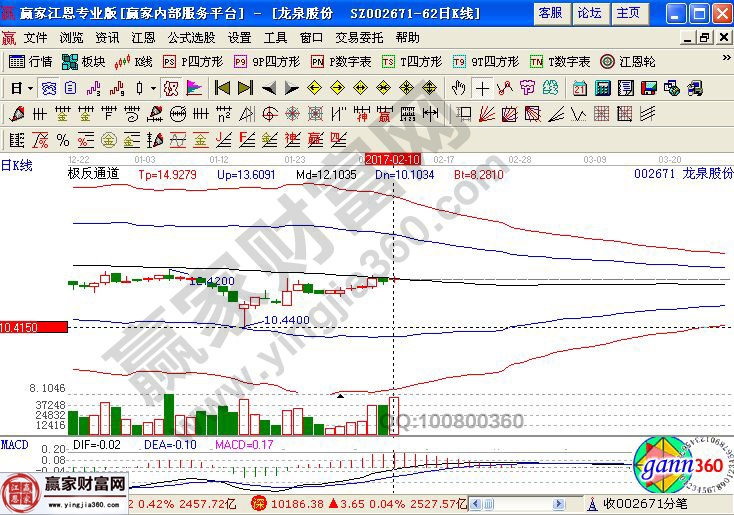This screenshot has width=734, height=515.
Task: Click the save floppy disk icon
Action: click(648, 88)
